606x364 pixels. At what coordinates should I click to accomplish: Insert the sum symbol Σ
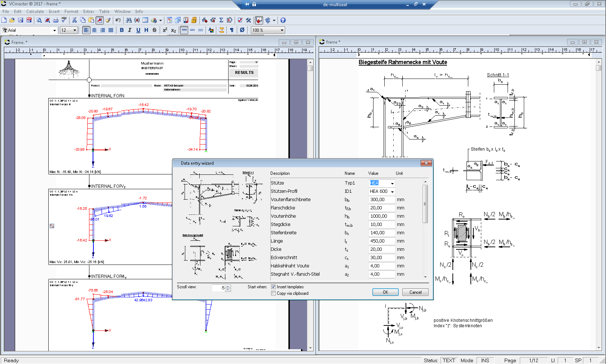(x=221, y=20)
